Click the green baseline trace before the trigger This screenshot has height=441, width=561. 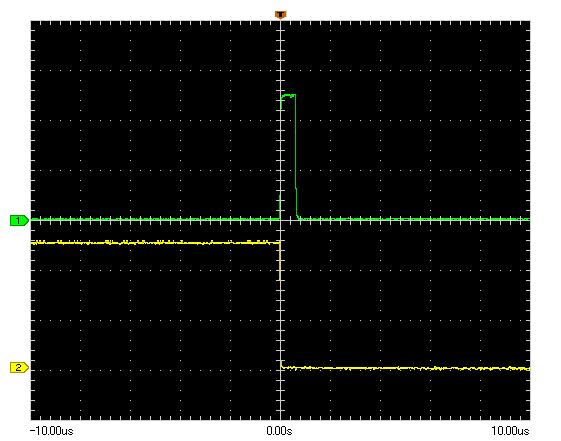click(x=155, y=219)
